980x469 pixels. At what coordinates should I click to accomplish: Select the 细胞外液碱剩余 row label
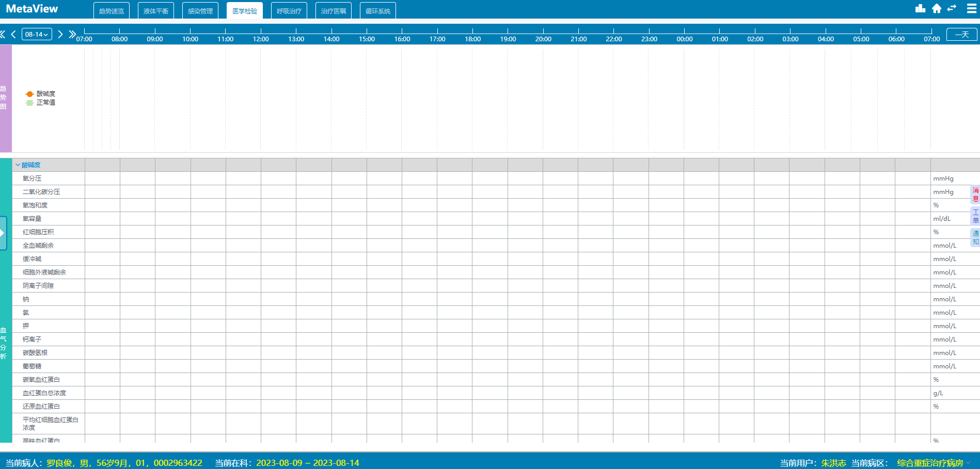(x=44, y=272)
